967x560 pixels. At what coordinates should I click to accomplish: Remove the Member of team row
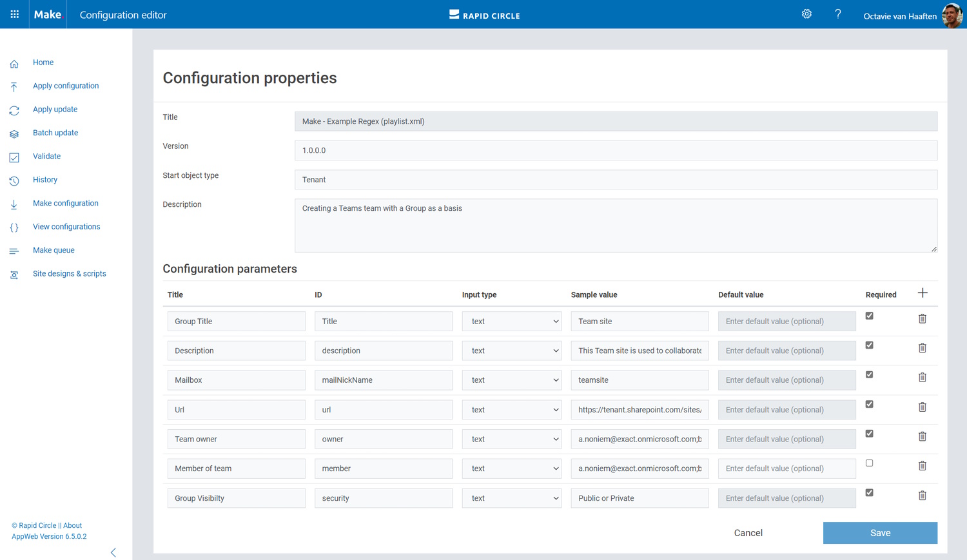923,466
